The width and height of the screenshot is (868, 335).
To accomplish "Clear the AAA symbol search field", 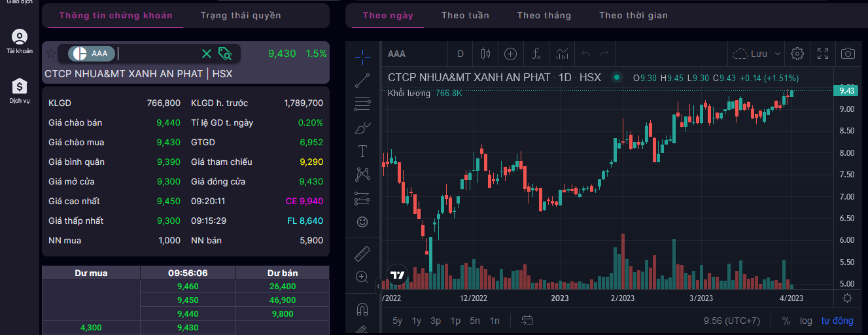I will point(207,54).
